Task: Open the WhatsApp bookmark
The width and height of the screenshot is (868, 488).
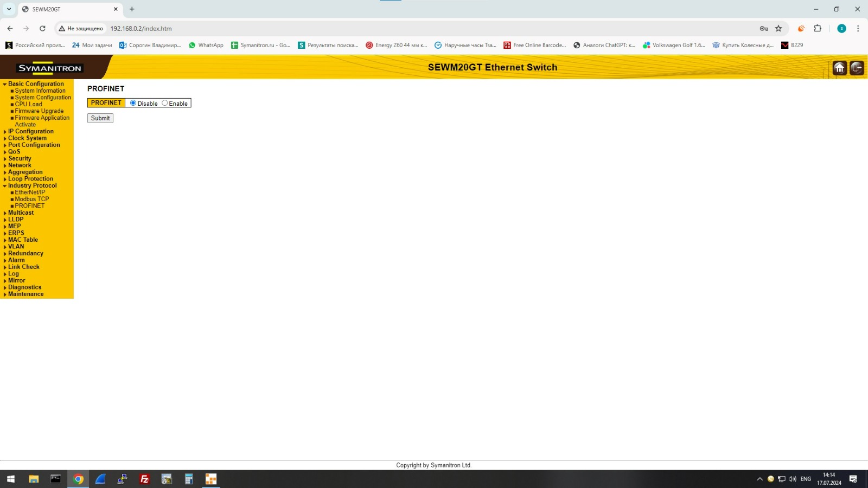Action: pyautogui.click(x=206, y=46)
